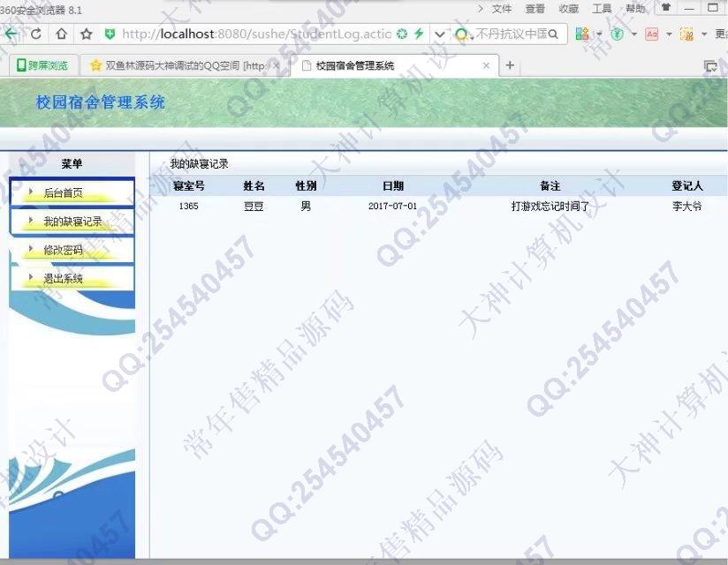Click the 寝室号 column header

point(188,186)
